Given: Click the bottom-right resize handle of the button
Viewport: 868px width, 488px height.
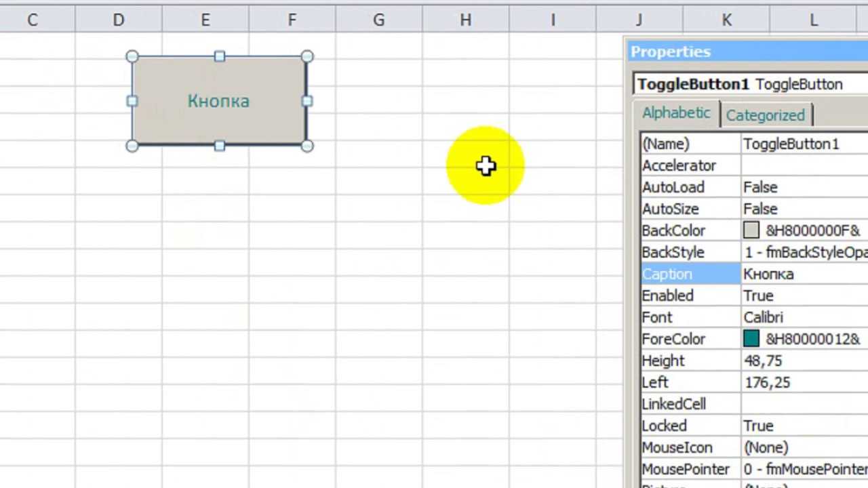Looking at the screenshot, I should pyautogui.click(x=307, y=146).
